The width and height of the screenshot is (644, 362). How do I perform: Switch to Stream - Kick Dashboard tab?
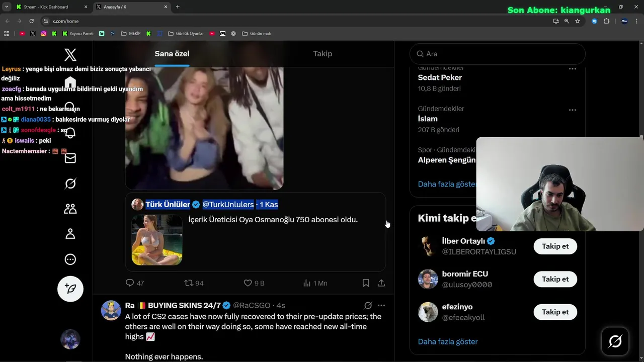[x=50, y=7]
